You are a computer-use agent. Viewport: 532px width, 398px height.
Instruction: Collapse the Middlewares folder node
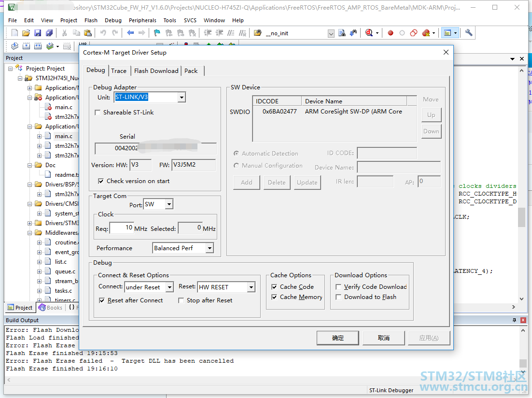coord(29,233)
